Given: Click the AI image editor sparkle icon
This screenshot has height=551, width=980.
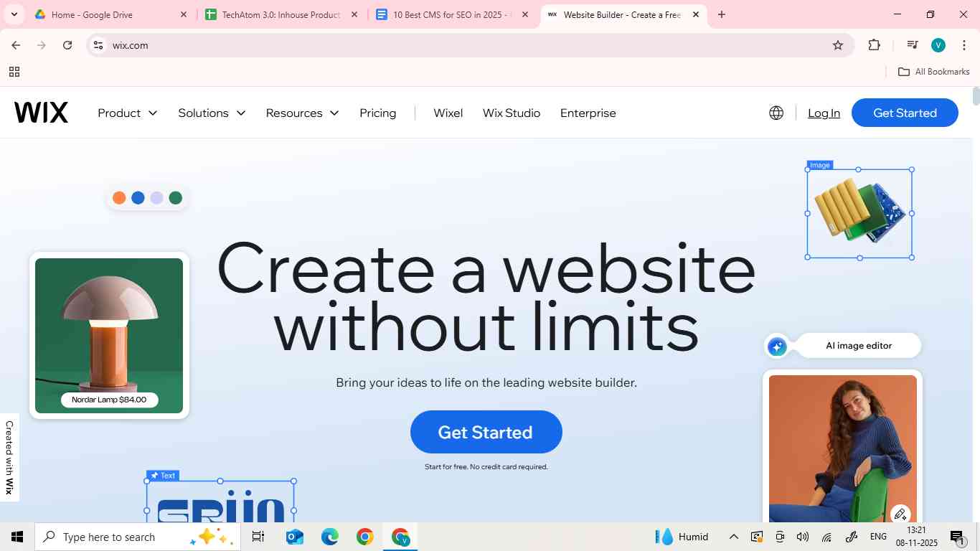Looking at the screenshot, I should point(777,347).
